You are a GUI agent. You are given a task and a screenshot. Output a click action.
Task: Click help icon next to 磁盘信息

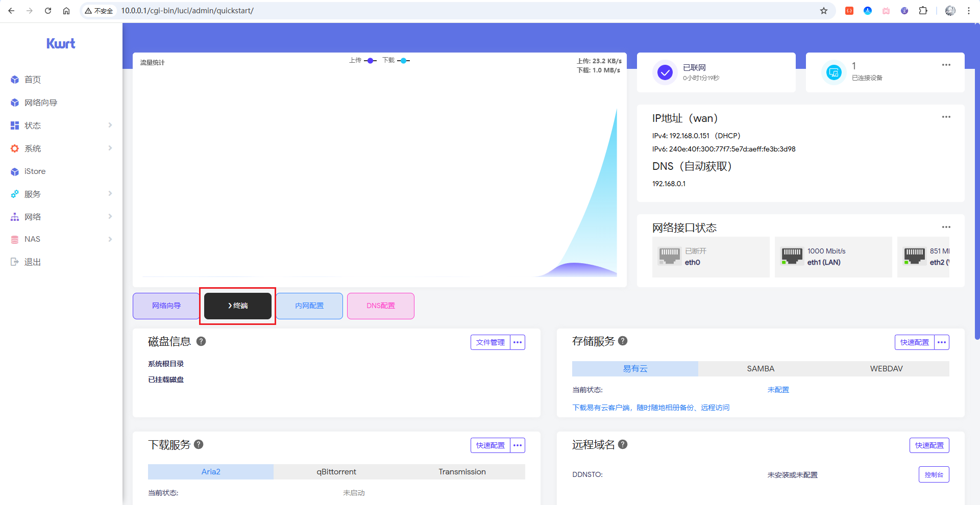click(201, 341)
